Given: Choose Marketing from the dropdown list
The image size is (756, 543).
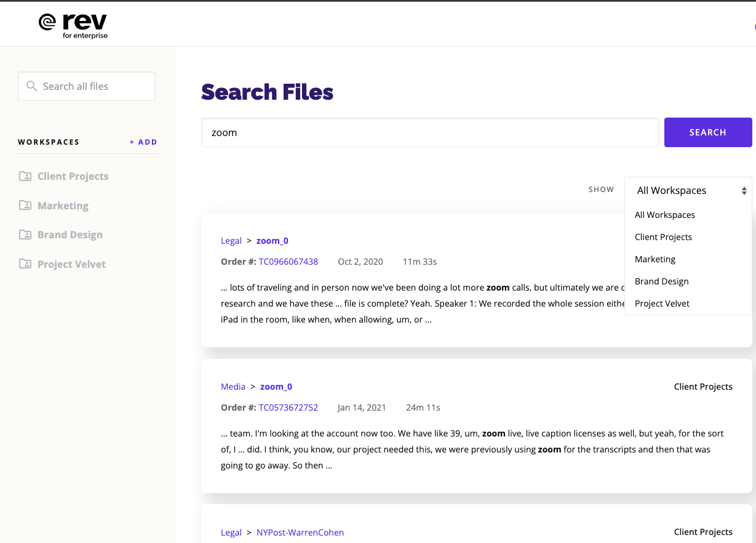Looking at the screenshot, I should (655, 259).
